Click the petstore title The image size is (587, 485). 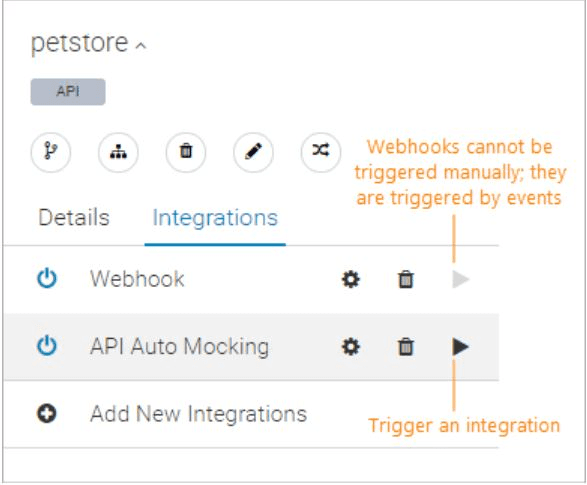80,43
